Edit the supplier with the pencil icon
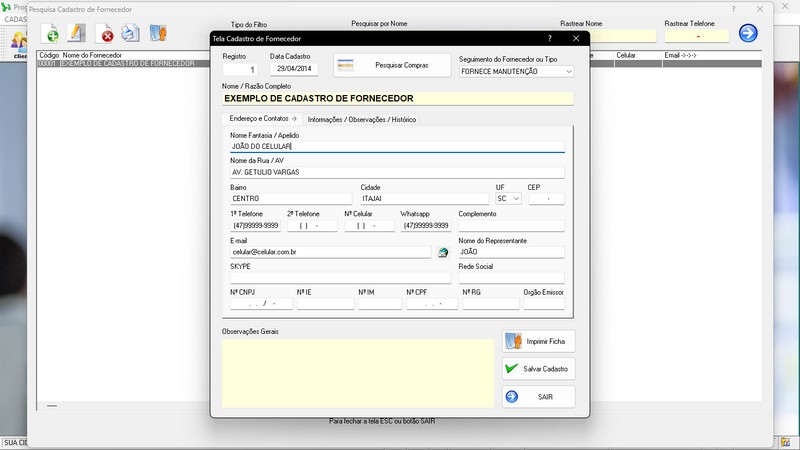Screen dimensions: 800x450 point(77,33)
